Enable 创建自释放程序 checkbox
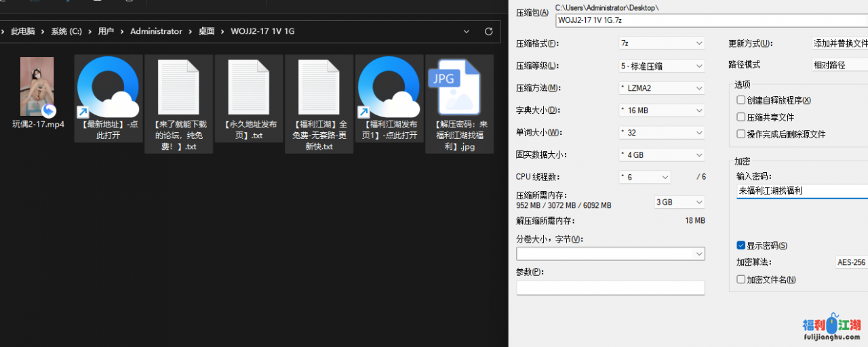The image size is (868, 347). [x=741, y=100]
